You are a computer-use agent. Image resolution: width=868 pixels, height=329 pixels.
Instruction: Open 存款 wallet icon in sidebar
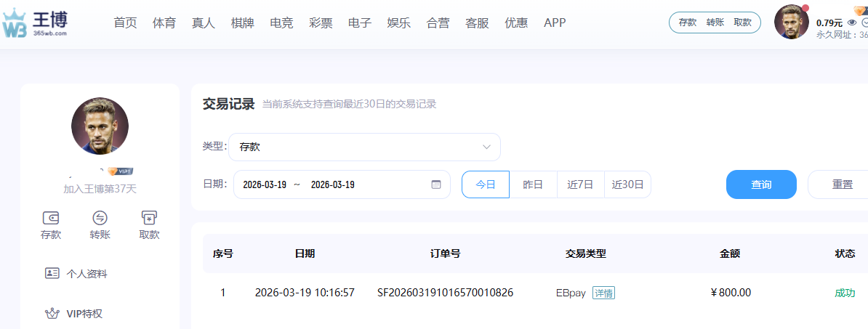(51, 217)
